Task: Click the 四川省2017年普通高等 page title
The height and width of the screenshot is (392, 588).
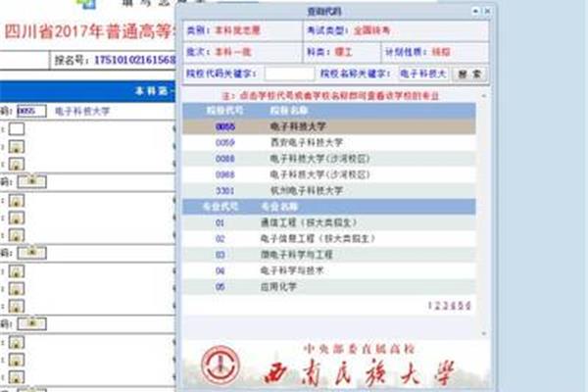Action: tap(90, 31)
